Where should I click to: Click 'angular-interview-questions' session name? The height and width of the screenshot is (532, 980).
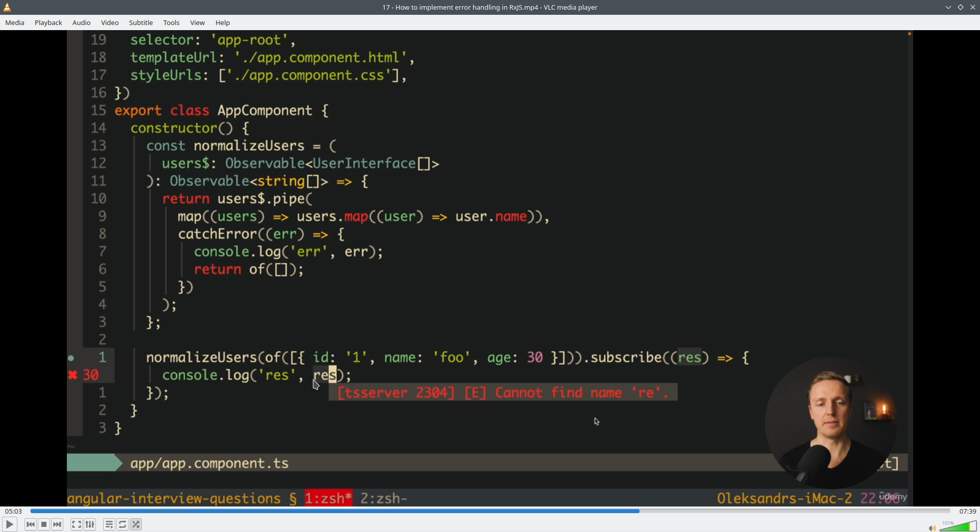[174, 498]
